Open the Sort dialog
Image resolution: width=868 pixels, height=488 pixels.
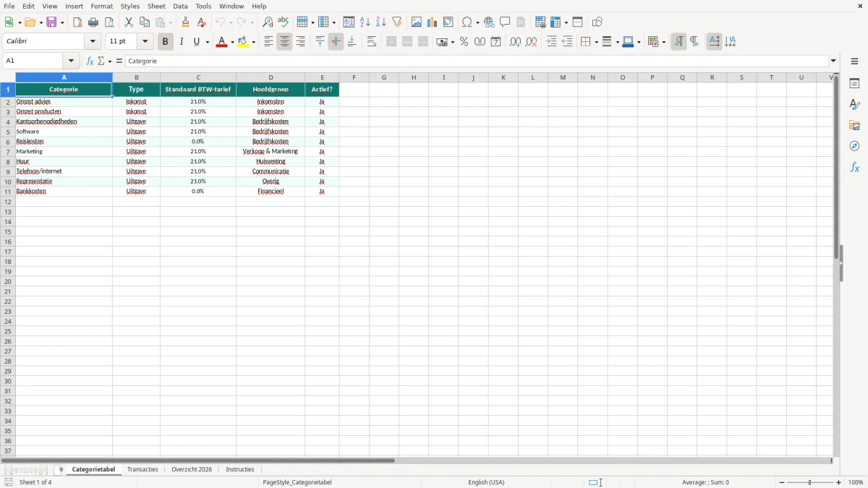pos(349,22)
